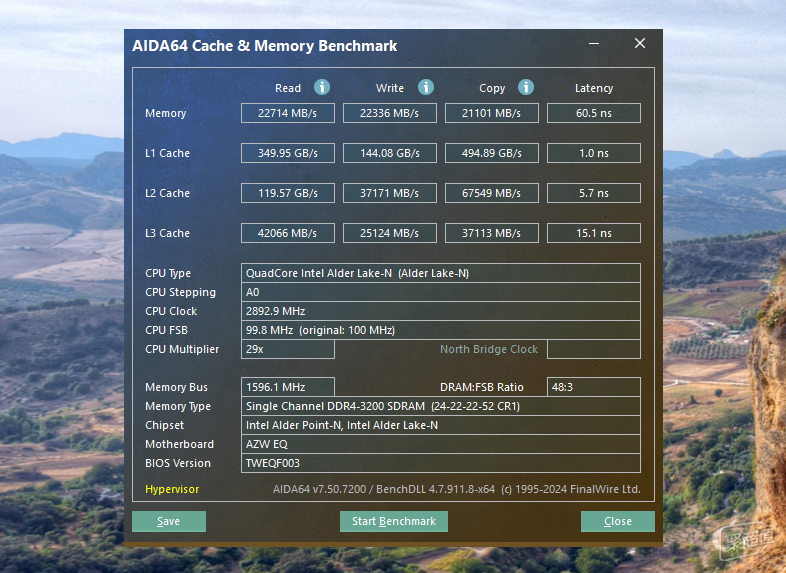
Task: Click L2 Cache copy 67549 MB/s
Action: pos(492,194)
